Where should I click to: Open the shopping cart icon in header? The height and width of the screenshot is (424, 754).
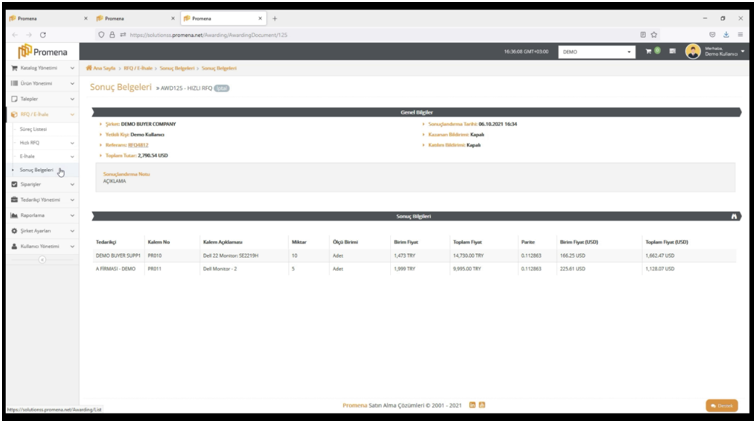pos(648,51)
